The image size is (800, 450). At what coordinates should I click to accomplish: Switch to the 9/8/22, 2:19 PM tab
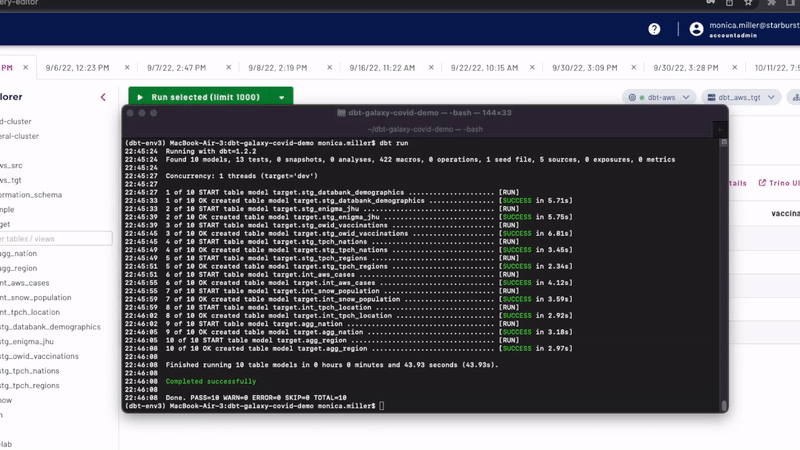click(278, 68)
